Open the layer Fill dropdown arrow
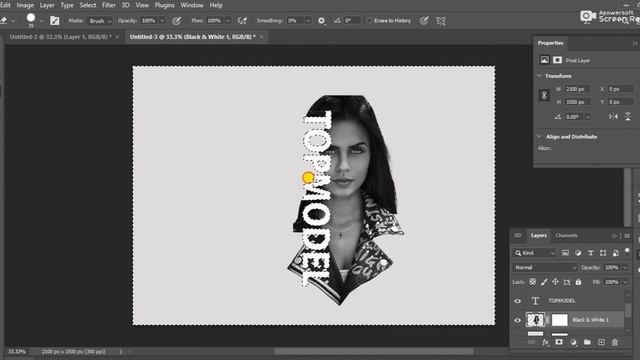The image size is (640, 360). 625,282
